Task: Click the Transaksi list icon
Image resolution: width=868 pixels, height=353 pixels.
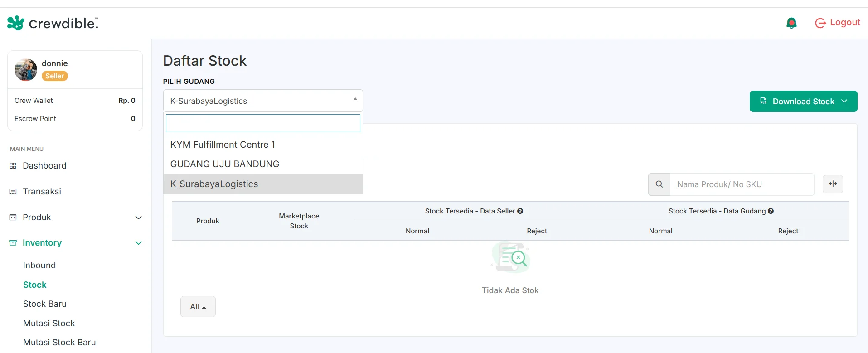Action: coord(13,192)
